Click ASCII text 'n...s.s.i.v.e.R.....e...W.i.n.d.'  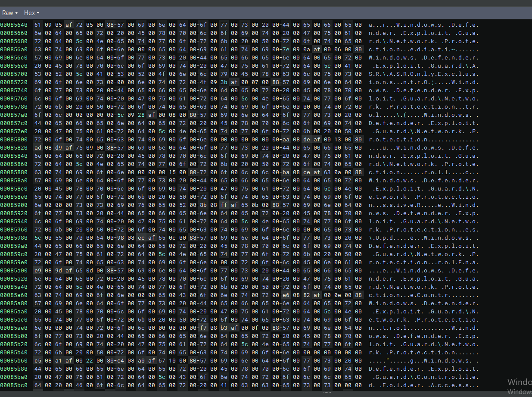tap(423, 205)
